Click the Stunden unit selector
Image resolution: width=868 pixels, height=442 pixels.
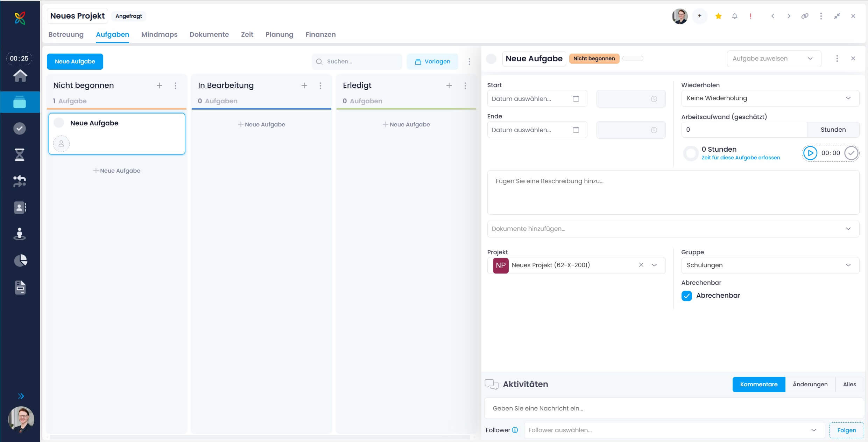click(x=833, y=130)
